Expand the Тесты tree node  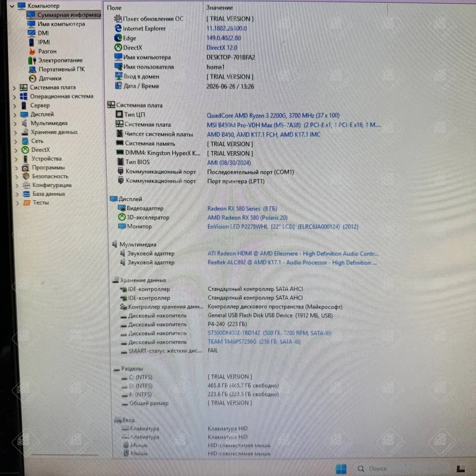(x=17, y=203)
